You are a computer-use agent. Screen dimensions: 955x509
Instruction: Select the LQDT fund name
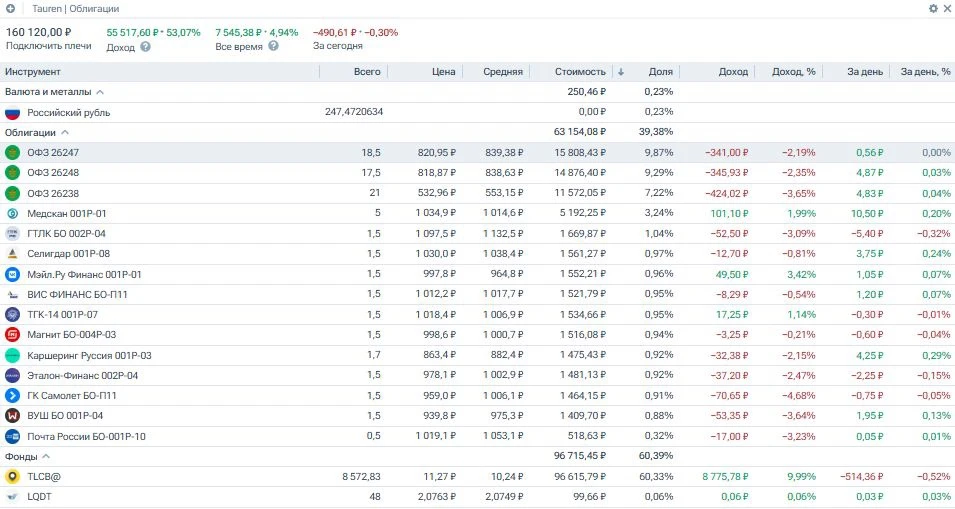pos(40,497)
